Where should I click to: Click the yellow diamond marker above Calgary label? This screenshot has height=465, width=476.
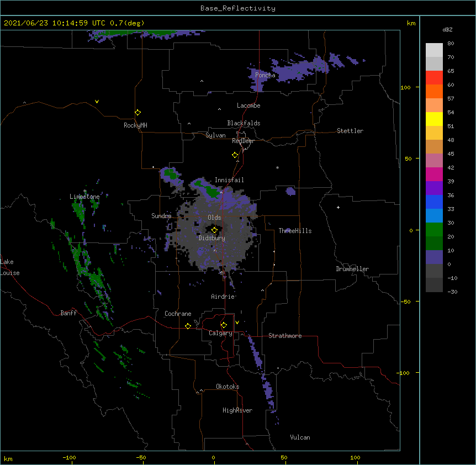[x=224, y=325]
